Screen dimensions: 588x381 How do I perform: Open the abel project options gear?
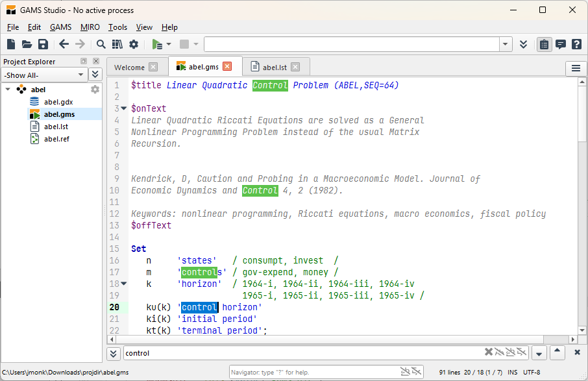95,90
